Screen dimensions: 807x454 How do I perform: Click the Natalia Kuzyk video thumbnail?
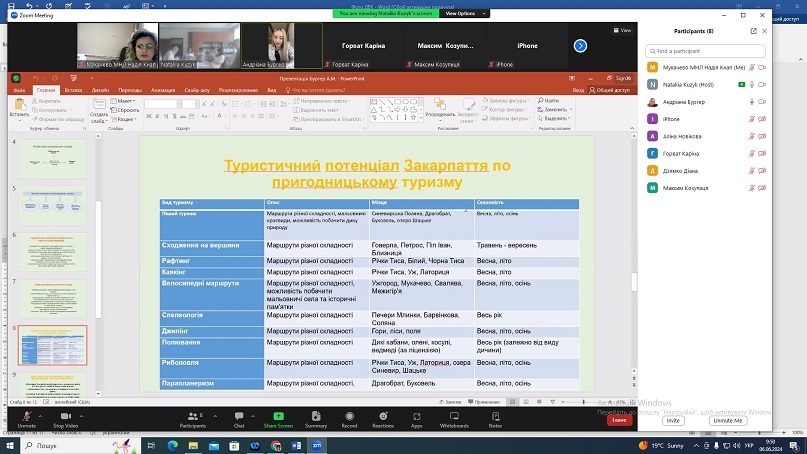[x=199, y=45]
